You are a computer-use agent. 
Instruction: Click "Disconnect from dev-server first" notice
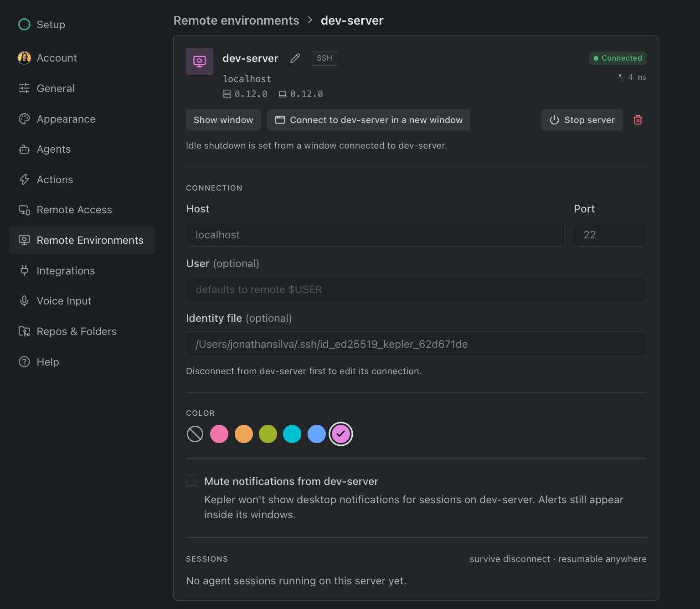point(304,371)
